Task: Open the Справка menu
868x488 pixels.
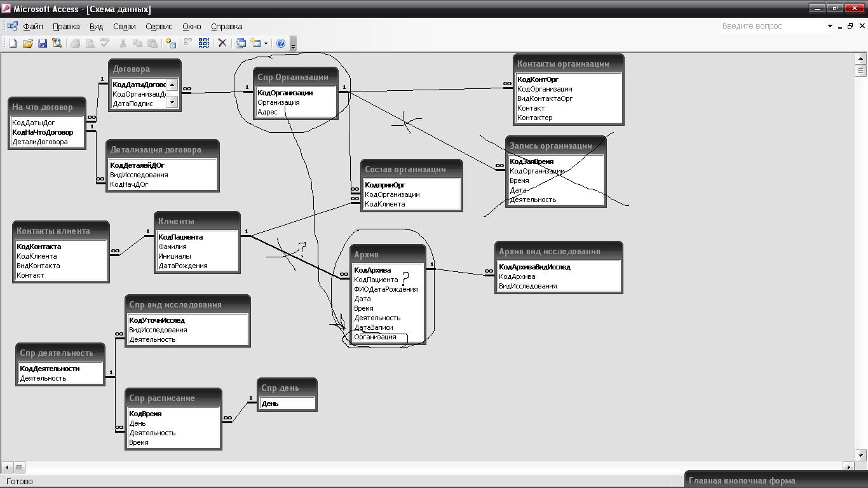Action: point(226,26)
